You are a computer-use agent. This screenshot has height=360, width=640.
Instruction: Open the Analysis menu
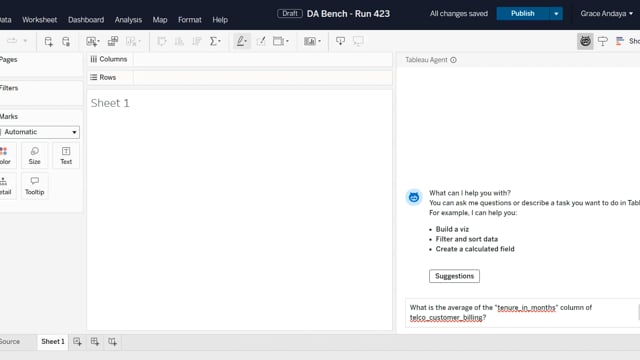coord(128,20)
